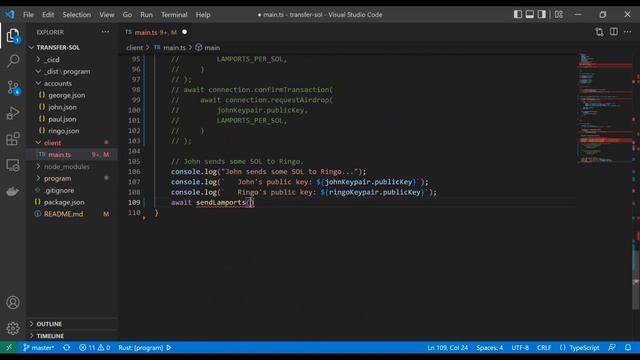The height and width of the screenshot is (360, 640).
Task: Toggle the secondary side bar layout button
Action: pyautogui.click(x=542, y=14)
